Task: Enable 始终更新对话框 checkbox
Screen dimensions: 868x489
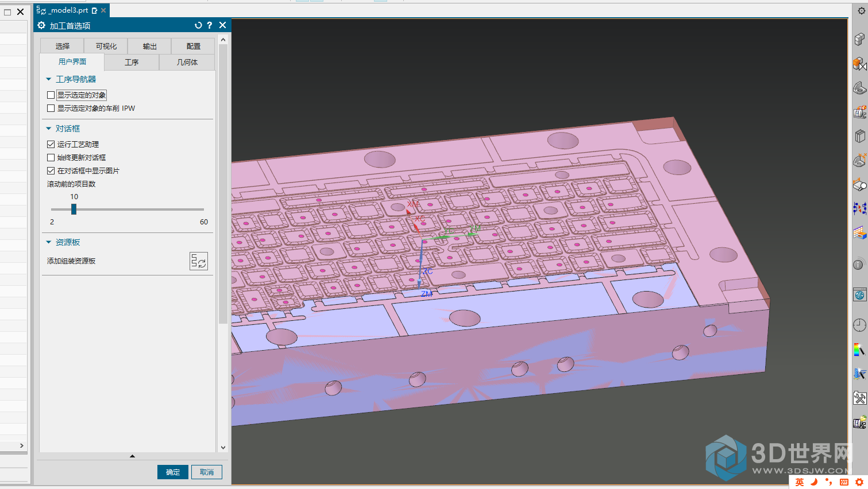Action: pos(51,158)
